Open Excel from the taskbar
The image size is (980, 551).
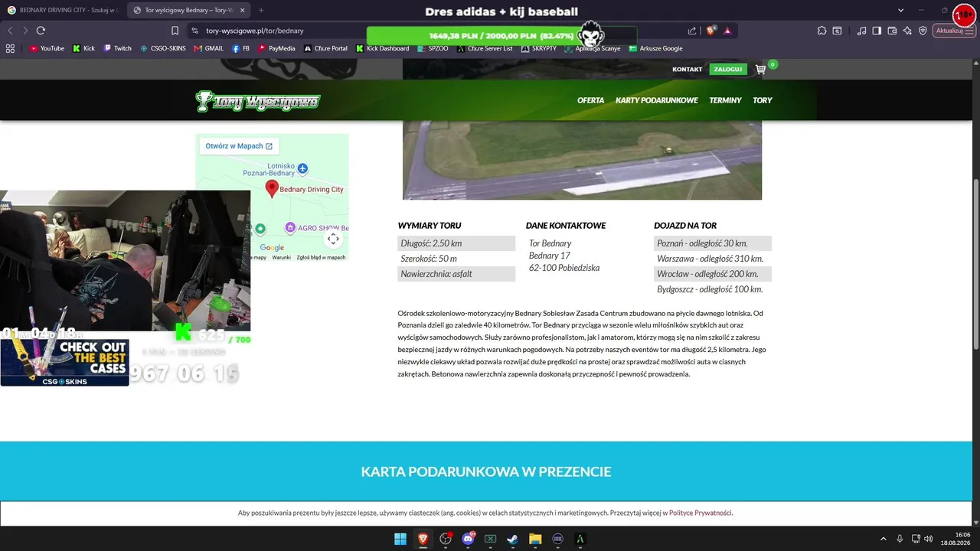[x=490, y=539]
